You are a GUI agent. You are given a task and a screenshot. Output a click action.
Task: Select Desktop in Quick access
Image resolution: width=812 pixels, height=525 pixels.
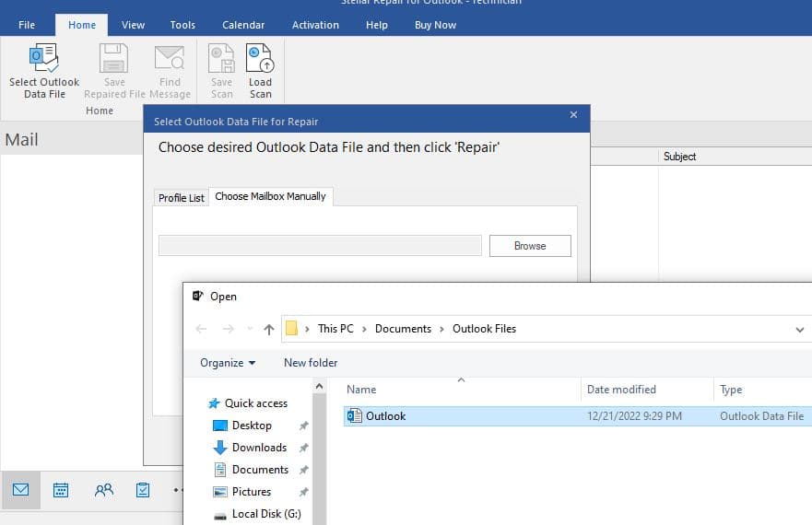(x=252, y=426)
